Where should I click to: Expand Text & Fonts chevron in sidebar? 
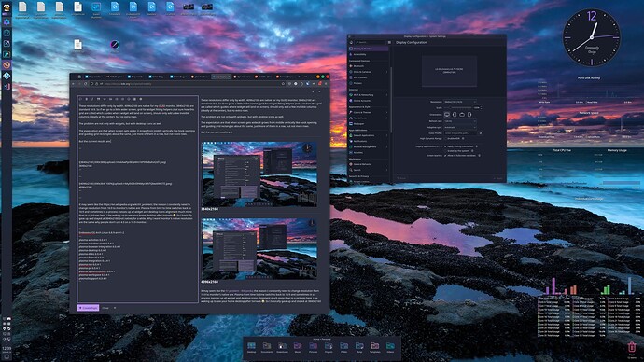coord(386,118)
